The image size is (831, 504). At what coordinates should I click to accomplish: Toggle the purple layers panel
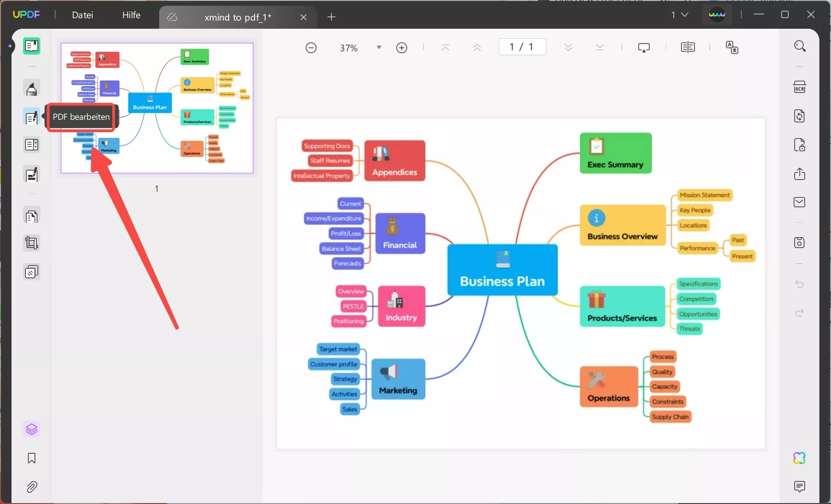[x=32, y=429]
